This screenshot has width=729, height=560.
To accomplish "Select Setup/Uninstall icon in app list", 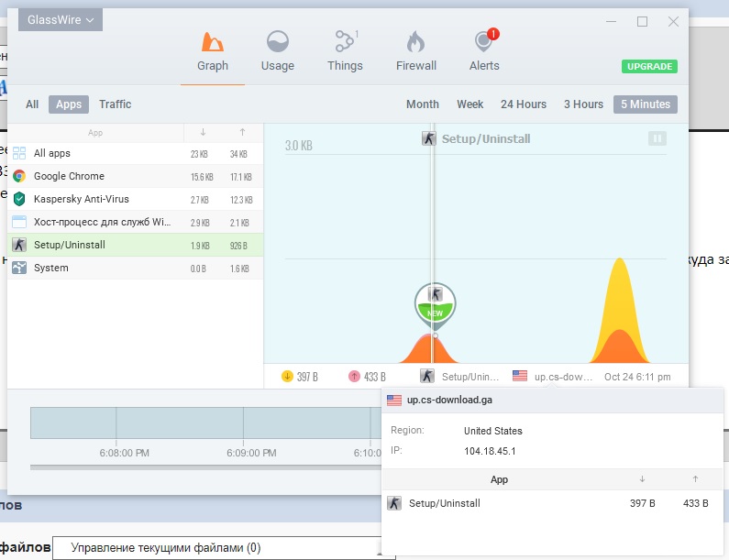I will tap(19, 245).
